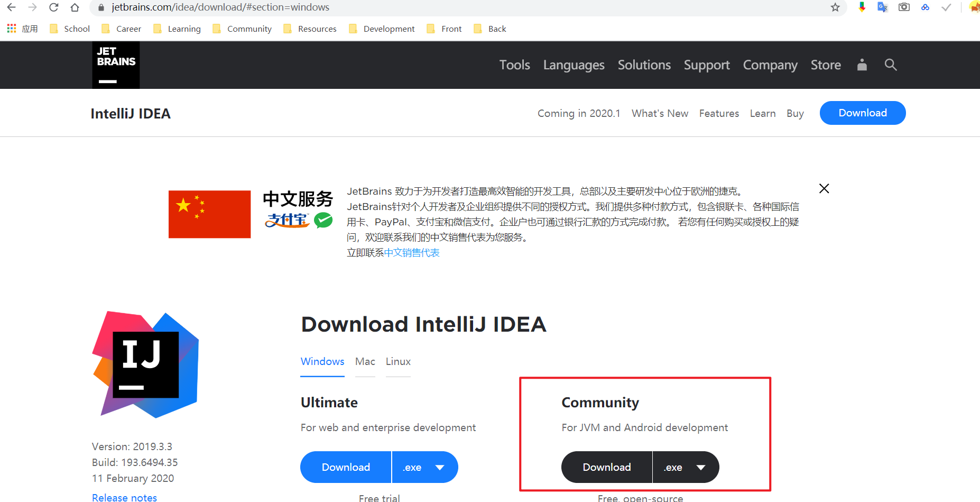Open site search magnifier icon

(891, 65)
